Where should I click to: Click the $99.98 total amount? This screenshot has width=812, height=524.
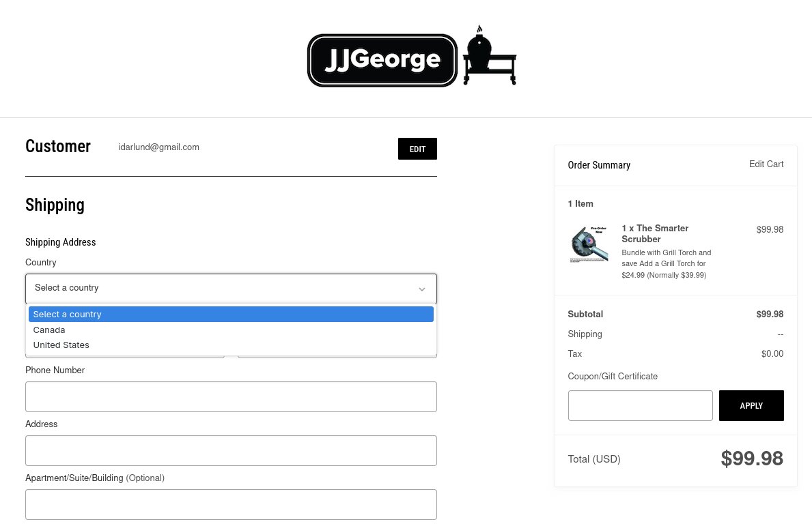(752, 458)
